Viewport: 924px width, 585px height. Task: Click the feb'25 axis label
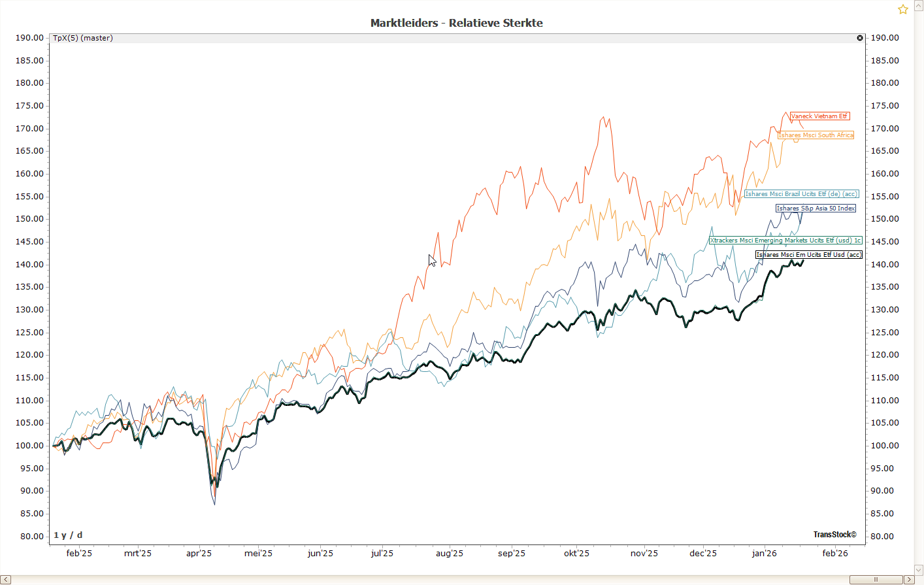pyautogui.click(x=78, y=553)
